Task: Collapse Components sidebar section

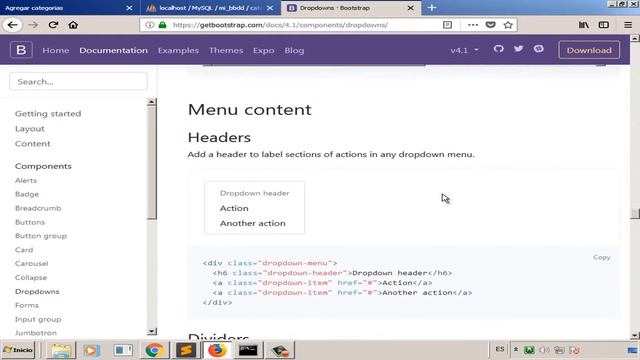Action: coord(43,166)
